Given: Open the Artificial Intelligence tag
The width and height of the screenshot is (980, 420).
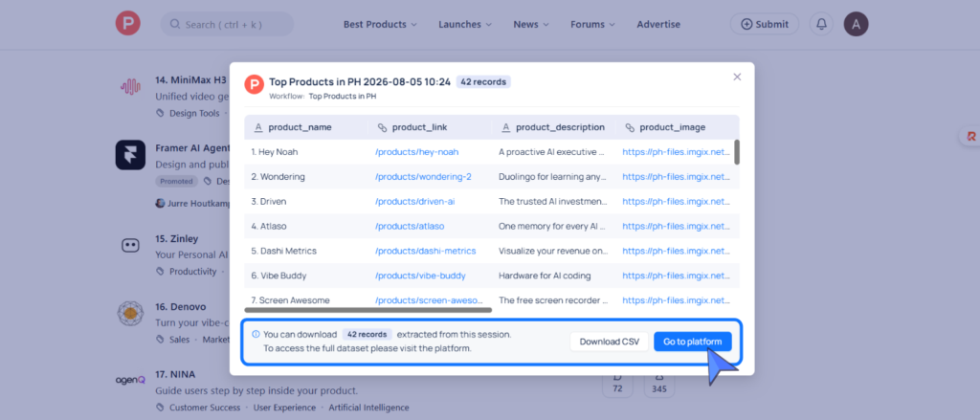Looking at the screenshot, I should click(x=368, y=408).
